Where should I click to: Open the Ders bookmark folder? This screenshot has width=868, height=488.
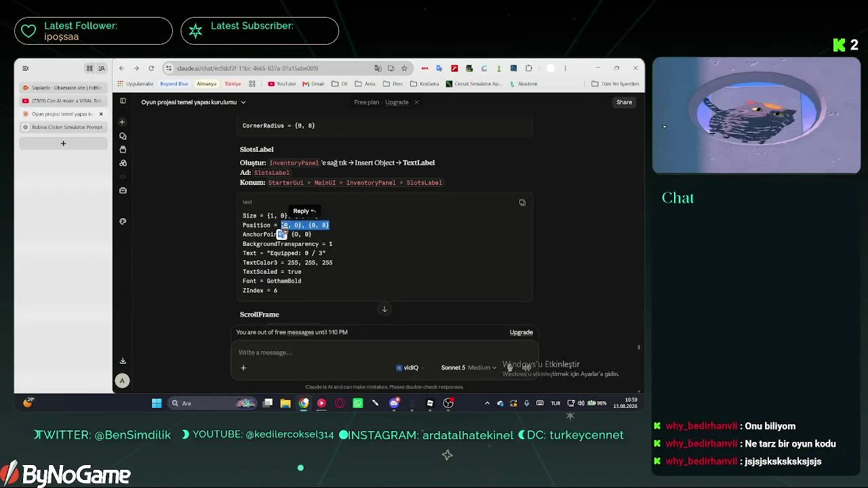coord(393,84)
